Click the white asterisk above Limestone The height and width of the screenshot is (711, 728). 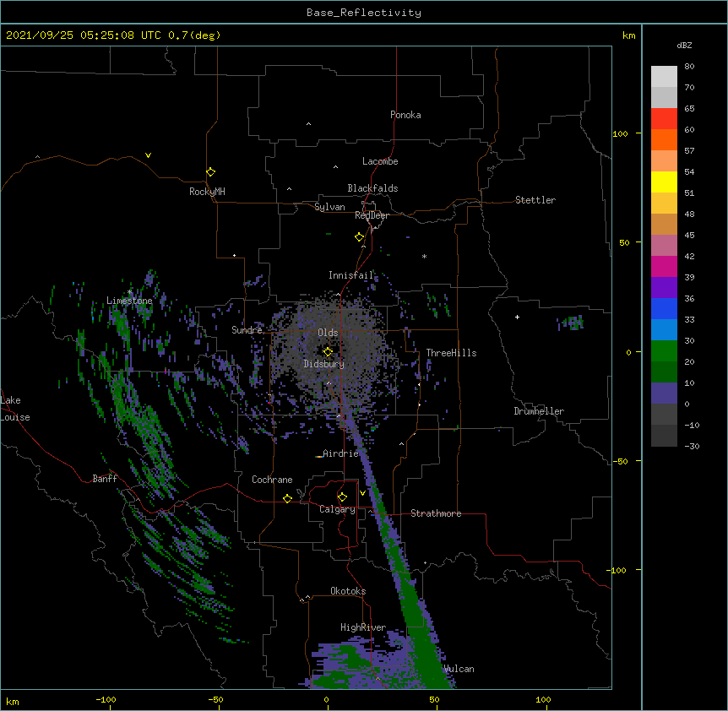pyautogui.click(x=130, y=292)
